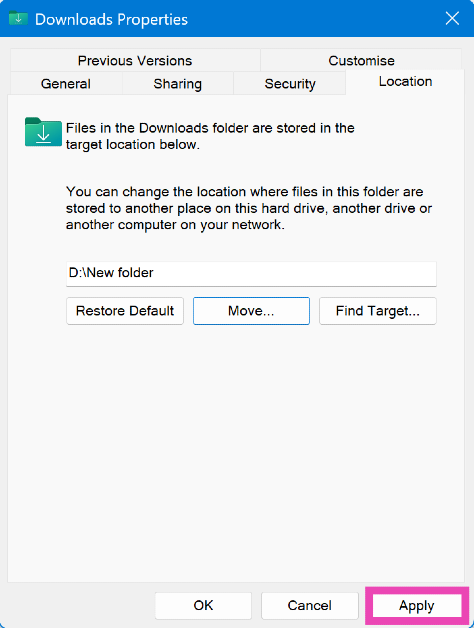
Task: Click the empty panel area below Move...
Action: tap(236, 453)
